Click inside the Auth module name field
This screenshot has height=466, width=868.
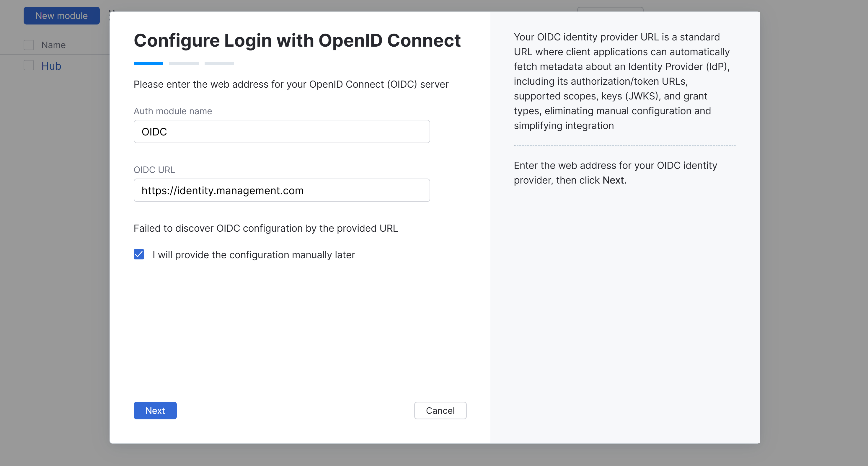point(282,131)
